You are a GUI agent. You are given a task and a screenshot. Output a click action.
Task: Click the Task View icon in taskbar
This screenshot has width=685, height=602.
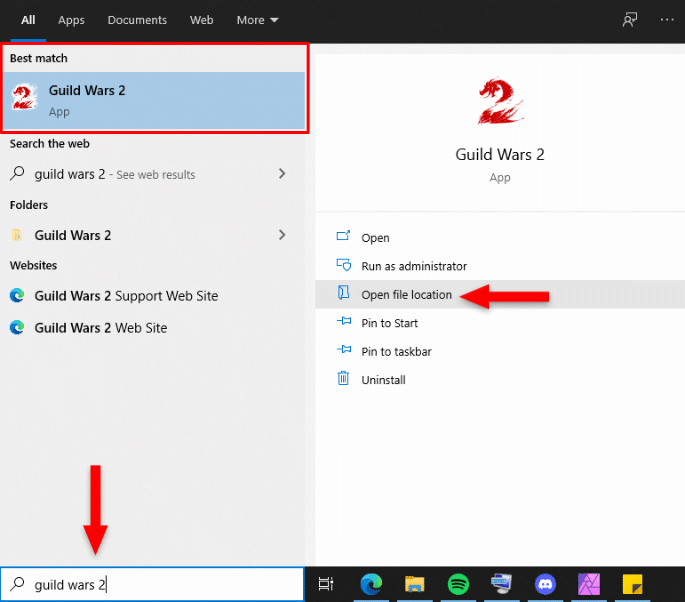coord(326,584)
